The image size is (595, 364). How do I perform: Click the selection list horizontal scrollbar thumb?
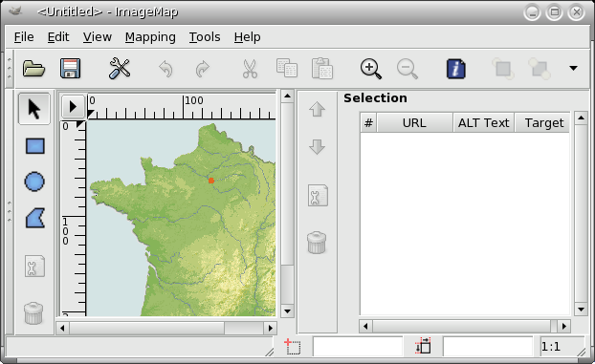pyautogui.click(x=462, y=326)
